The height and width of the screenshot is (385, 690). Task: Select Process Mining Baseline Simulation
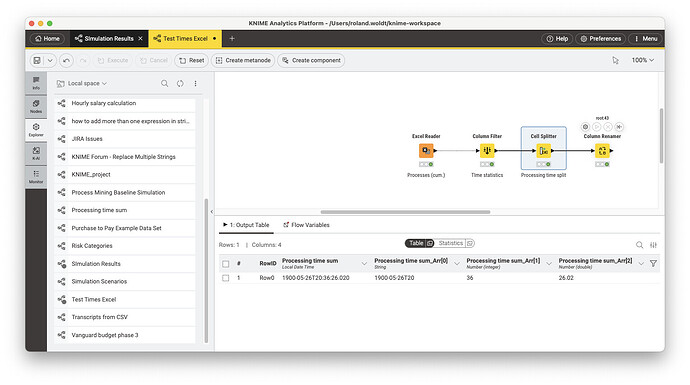coord(125,192)
